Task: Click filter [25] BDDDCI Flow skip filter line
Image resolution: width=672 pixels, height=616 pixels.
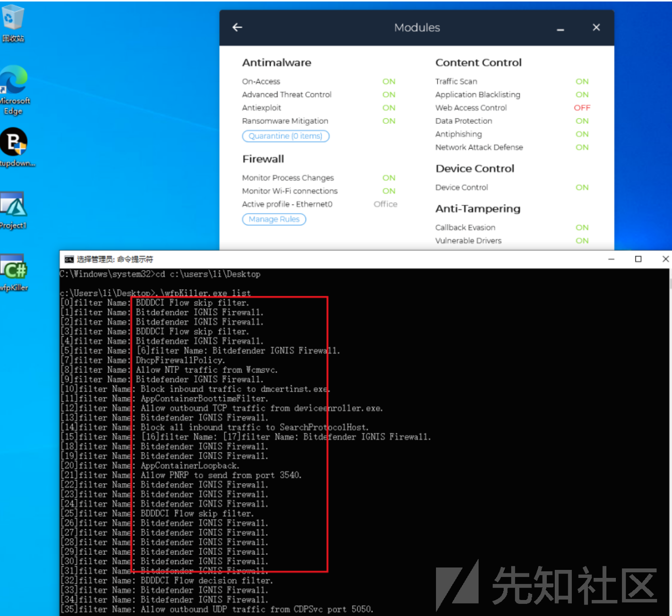Action: (157, 514)
